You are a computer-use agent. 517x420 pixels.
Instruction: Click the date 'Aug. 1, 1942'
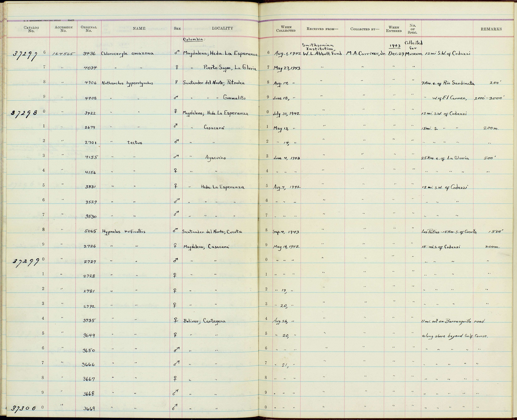tap(287, 54)
